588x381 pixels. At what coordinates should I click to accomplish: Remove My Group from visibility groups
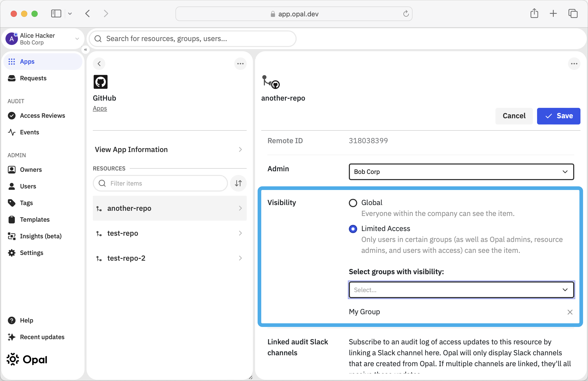(x=570, y=312)
